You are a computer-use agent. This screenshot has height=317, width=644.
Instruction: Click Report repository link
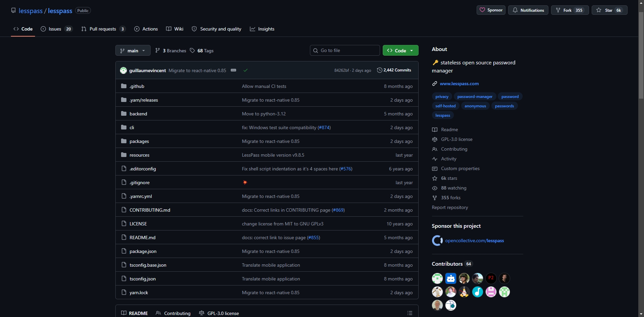tap(450, 207)
